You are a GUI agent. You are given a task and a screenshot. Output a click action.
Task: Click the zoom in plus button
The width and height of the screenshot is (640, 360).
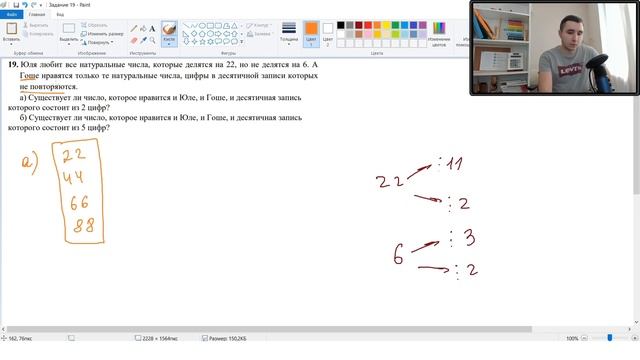[x=634, y=338]
